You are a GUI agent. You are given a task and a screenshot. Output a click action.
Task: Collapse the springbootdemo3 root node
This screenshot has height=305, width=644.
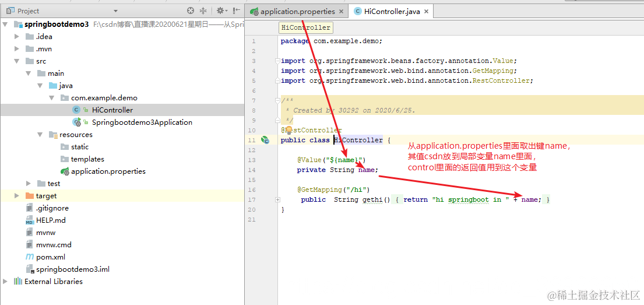tap(5, 24)
